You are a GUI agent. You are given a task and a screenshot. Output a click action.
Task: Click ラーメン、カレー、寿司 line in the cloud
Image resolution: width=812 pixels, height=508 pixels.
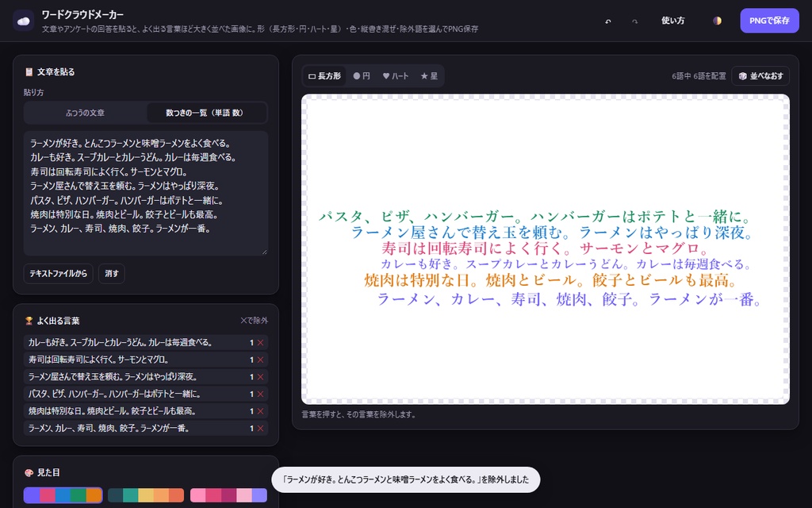(x=569, y=299)
